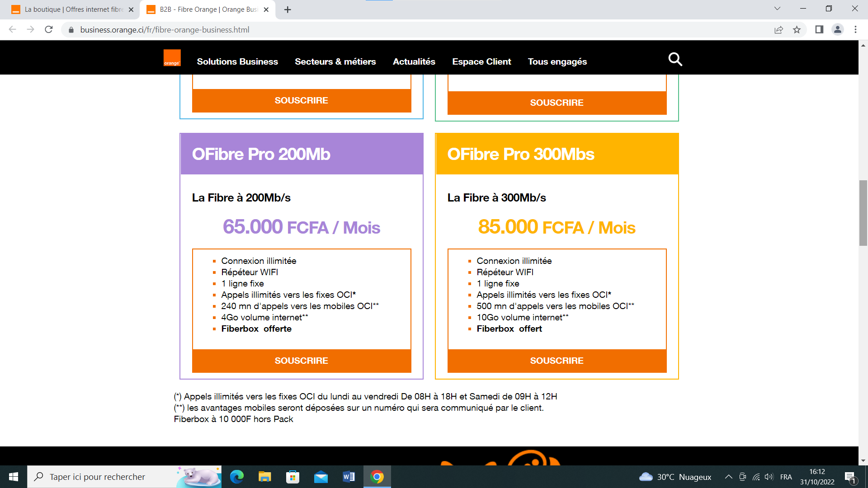This screenshot has height=488, width=868.
Task: Click '240 mn d'appels vers les mobiles OCI**'
Action: coord(300,306)
